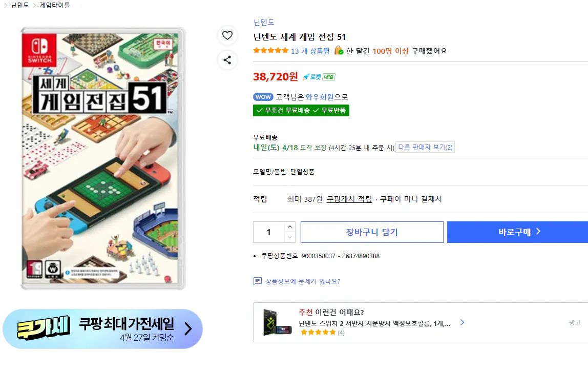
Task: Click the 바로구매 buy now button
Action: point(517,232)
